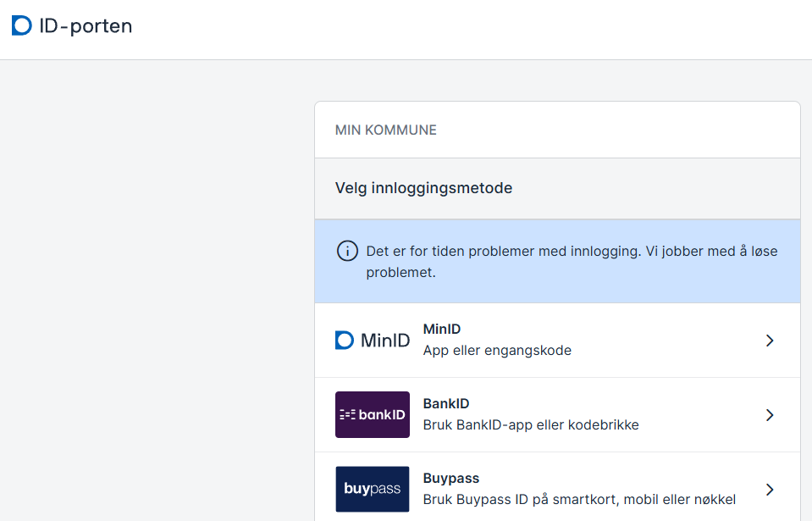The height and width of the screenshot is (521, 812).
Task: Click the login problems alert message
Action: (572, 262)
